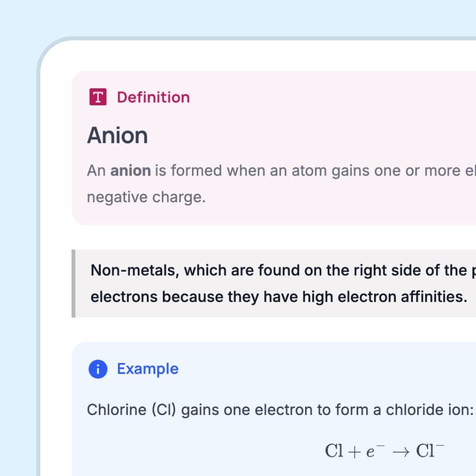Click the gray left bar of the note block
Viewport: 476px width, 476px height.
[x=74, y=283]
